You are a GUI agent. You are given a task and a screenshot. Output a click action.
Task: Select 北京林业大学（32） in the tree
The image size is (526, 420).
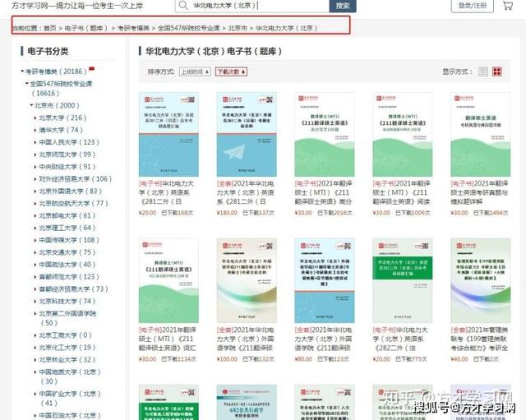click(x=67, y=360)
